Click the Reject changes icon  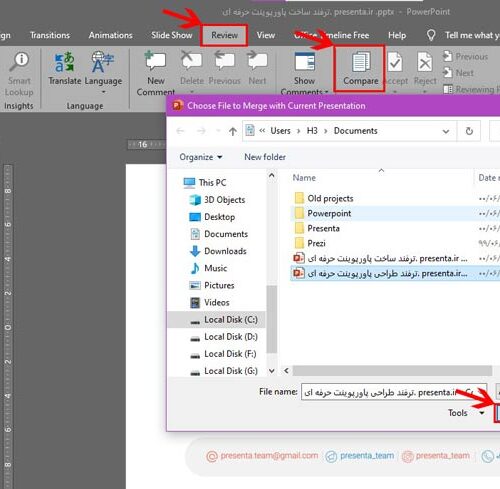click(x=425, y=62)
